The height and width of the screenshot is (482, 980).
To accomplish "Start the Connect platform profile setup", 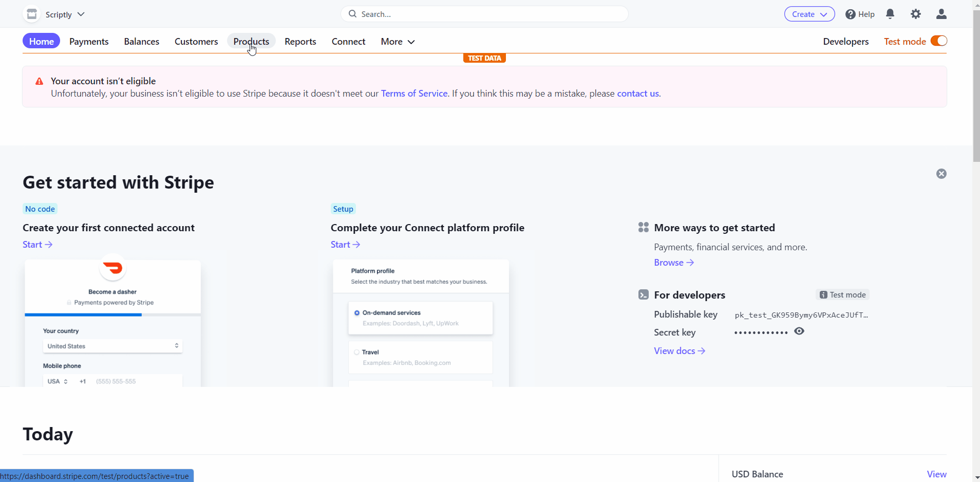I will tap(346, 245).
